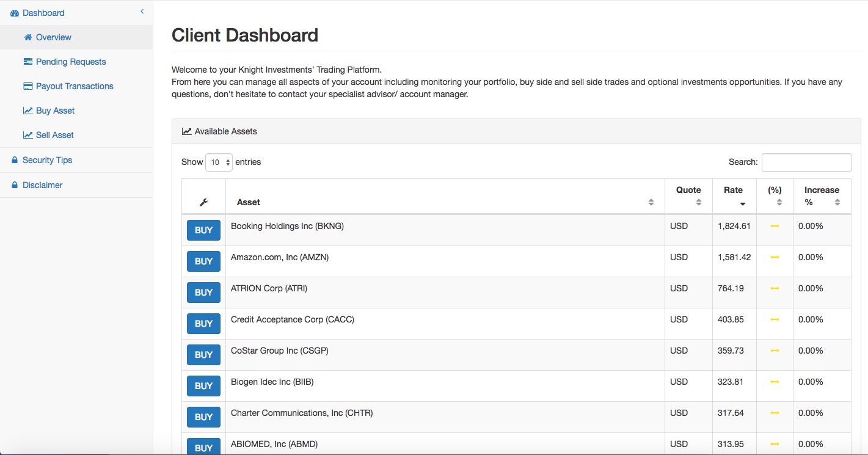Sort table by Increase % column

click(822, 196)
